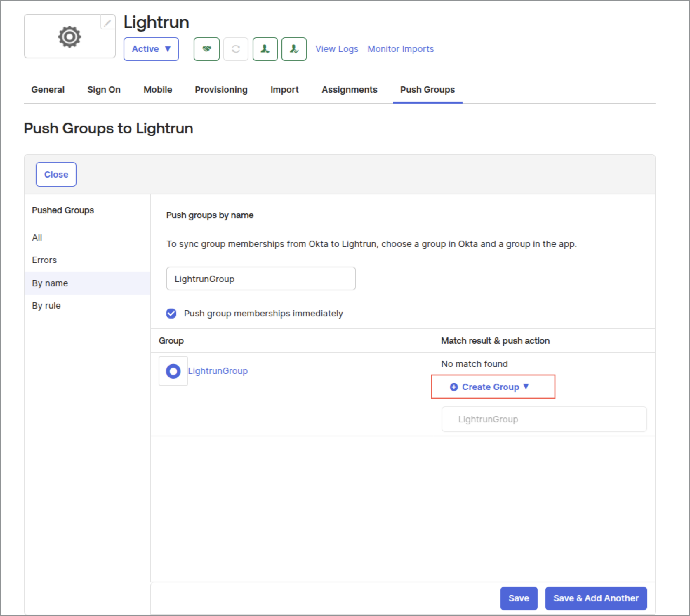Viewport: 690px width, 616px height.
Task: Click the LightrunGroup group name search field
Action: point(261,279)
